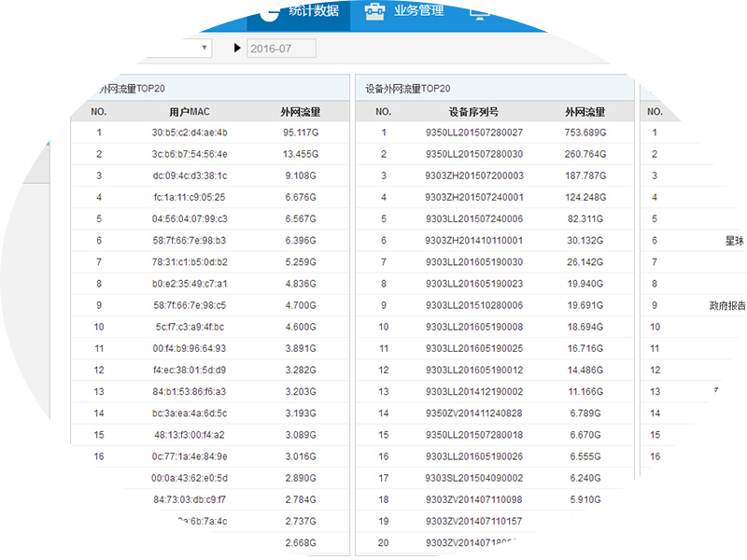Select MAC b0:e2:35:49:c7:a1

pos(190,284)
